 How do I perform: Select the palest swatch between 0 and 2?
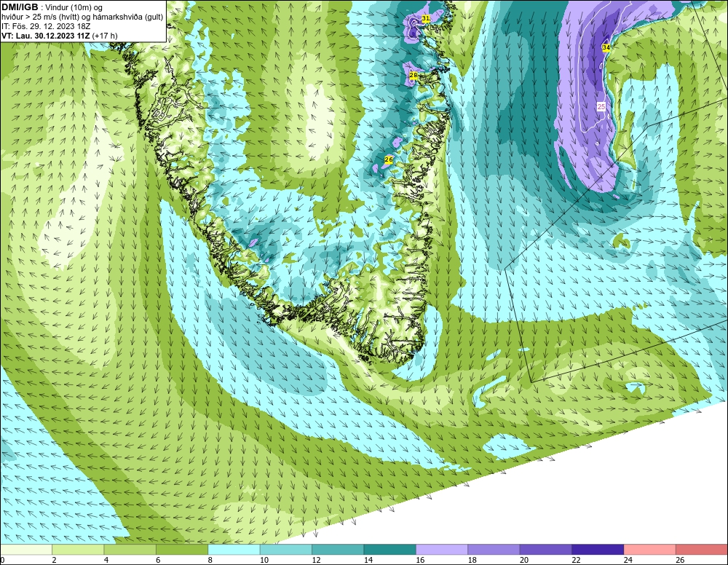pyautogui.click(x=26, y=550)
